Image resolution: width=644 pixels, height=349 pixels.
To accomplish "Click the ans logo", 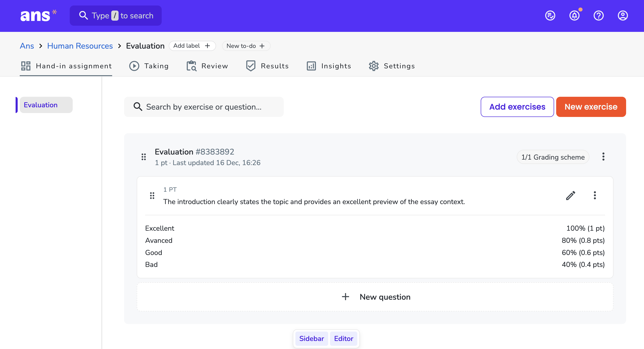I will click(38, 16).
